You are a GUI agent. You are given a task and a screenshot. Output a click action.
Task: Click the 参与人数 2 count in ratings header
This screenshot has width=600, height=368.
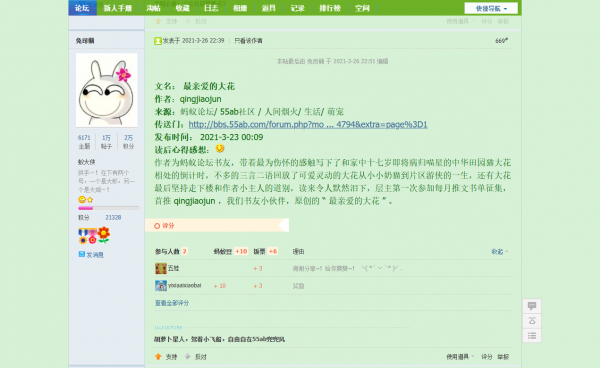click(171, 251)
